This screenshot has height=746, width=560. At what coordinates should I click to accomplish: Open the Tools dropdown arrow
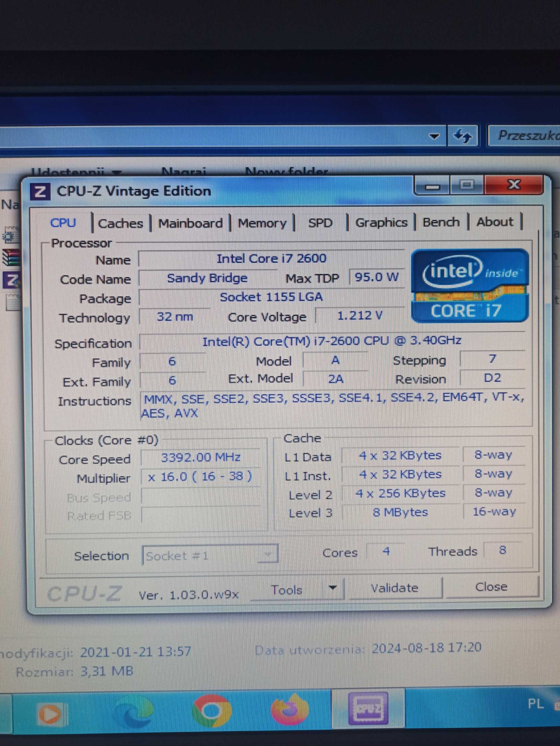333,588
